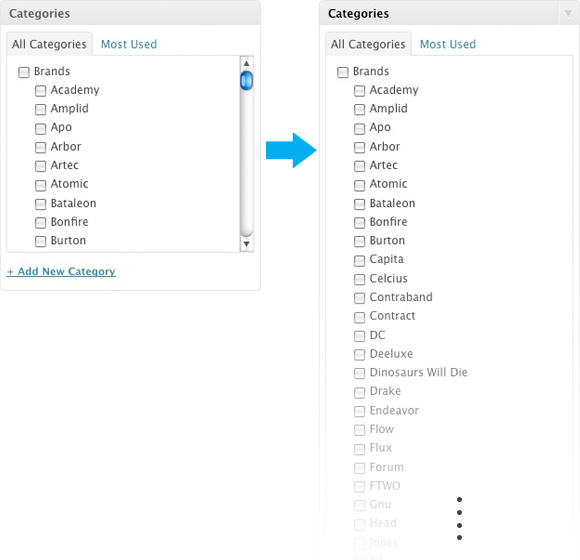Image resolution: width=580 pixels, height=560 pixels.
Task: Select the All Categories tab in the right panel
Action: tap(368, 44)
